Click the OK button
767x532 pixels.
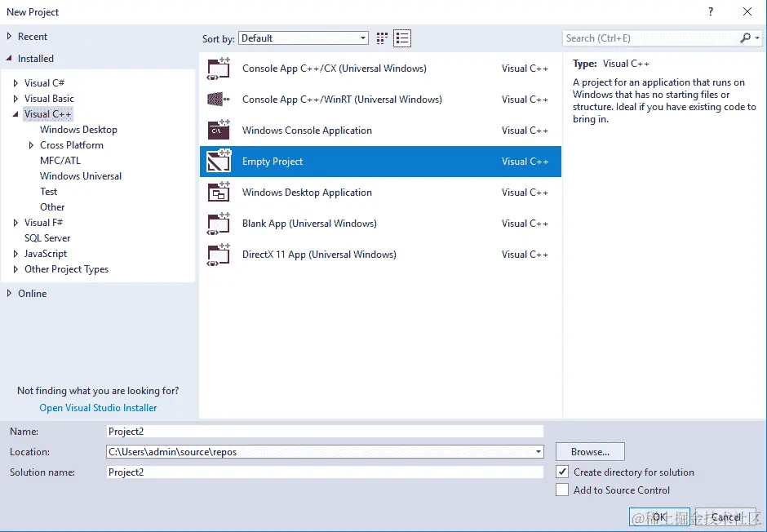click(x=659, y=516)
